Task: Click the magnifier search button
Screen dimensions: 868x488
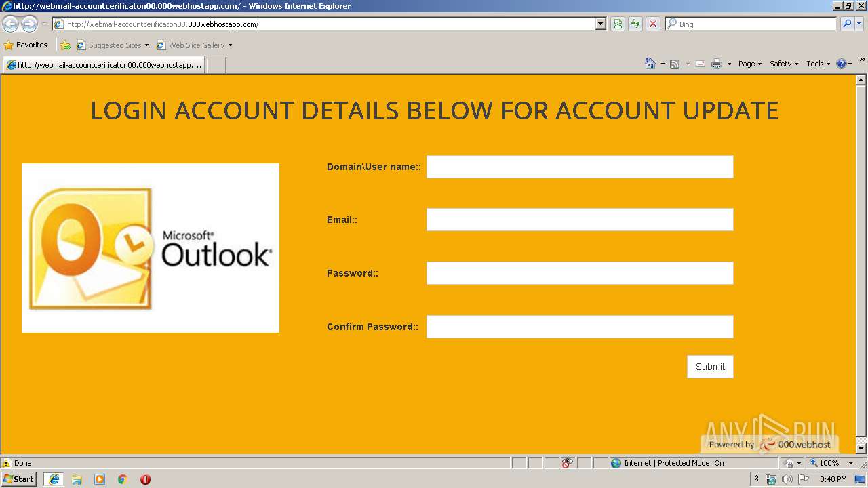Action: (x=847, y=24)
